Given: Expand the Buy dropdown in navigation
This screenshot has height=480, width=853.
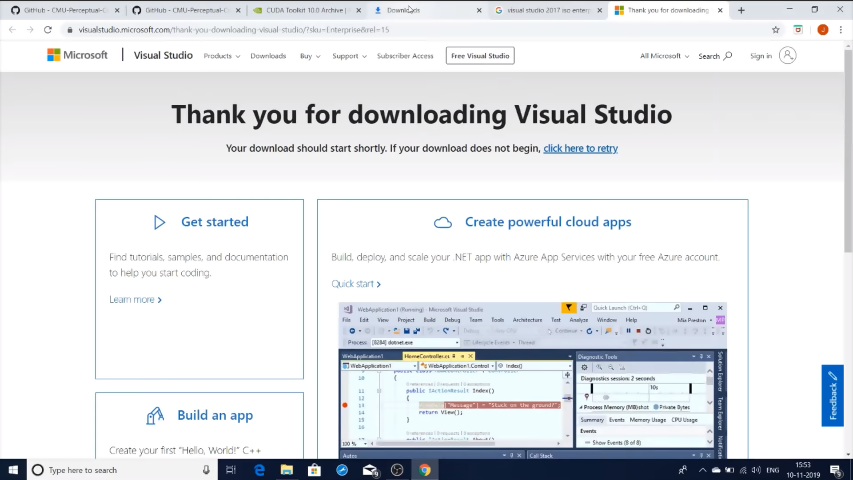Looking at the screenshot, I should [309, 56].
